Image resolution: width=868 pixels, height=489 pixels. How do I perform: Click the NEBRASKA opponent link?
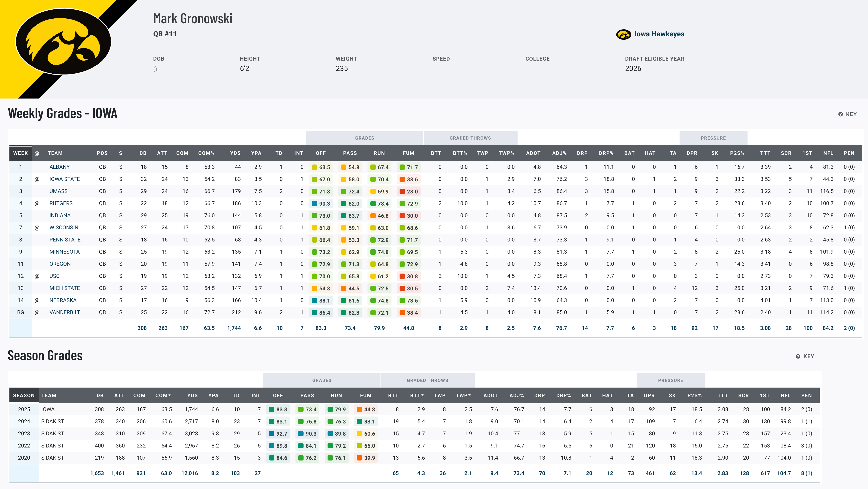[63, 300]
